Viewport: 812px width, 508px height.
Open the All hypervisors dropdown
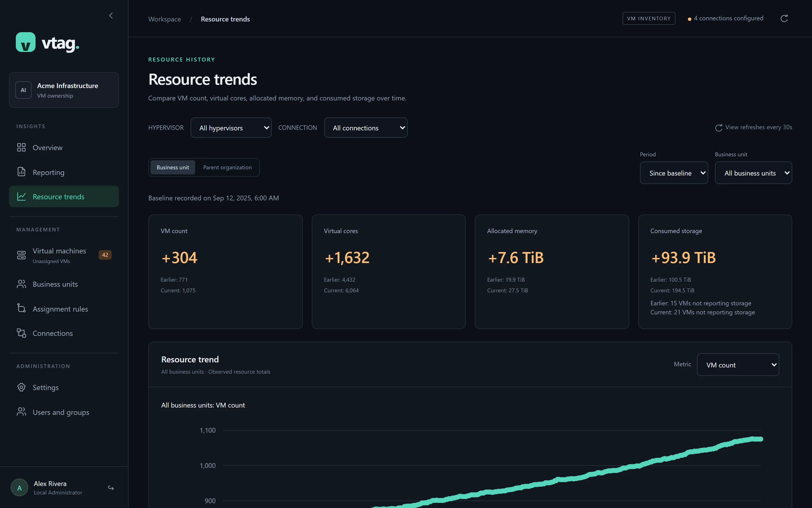point(231,128)
